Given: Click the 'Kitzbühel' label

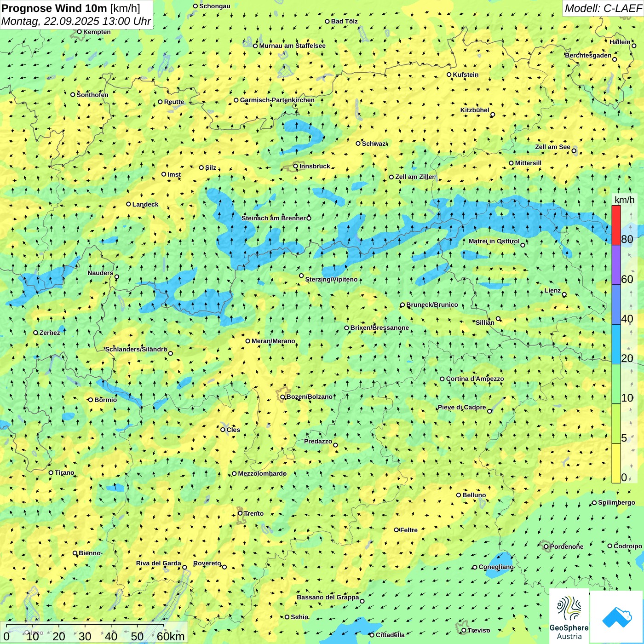Looking at the screenshot, I should [x=475, y=110].
